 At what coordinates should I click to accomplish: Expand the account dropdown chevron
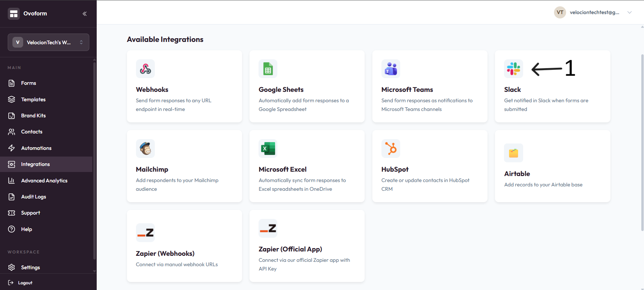tap(630, 12)
